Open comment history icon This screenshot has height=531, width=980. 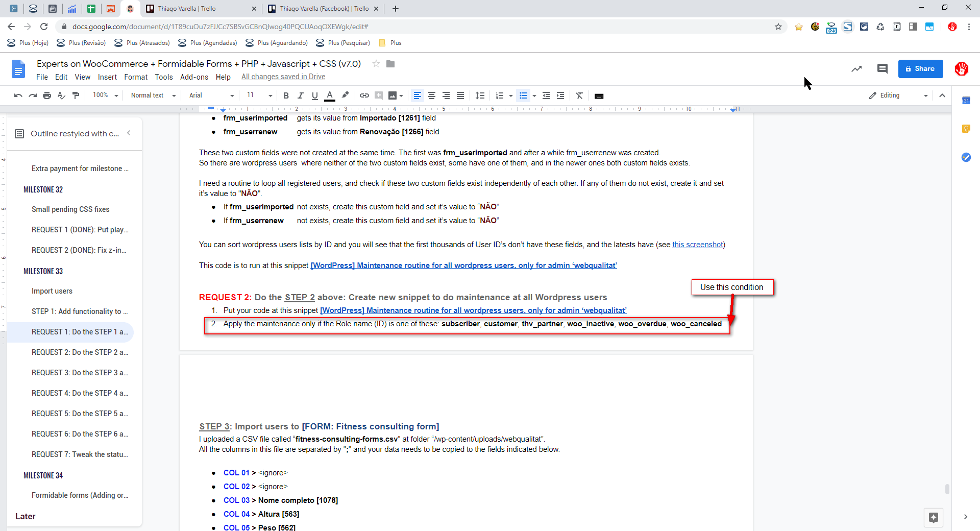(x=882, y=69)
